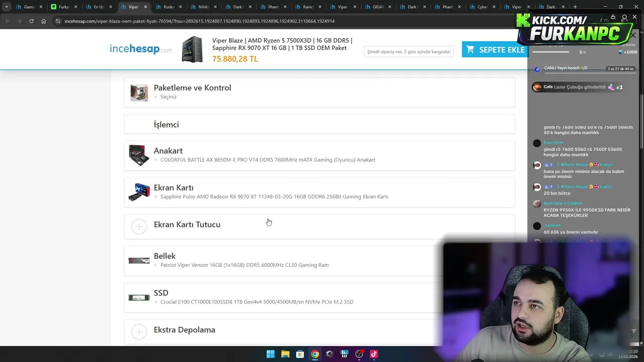Click the 75.880,28 TL price
Image resolution: width=644 pixels, height=362 pixels.
[235, 59]
